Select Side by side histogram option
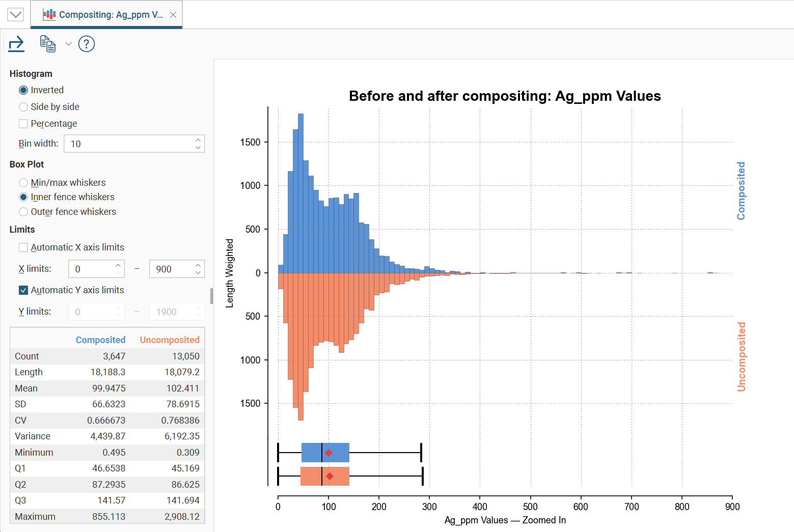The height and width of the screenshot is (532, 794). pyautogui.click(x=23, y=107)
